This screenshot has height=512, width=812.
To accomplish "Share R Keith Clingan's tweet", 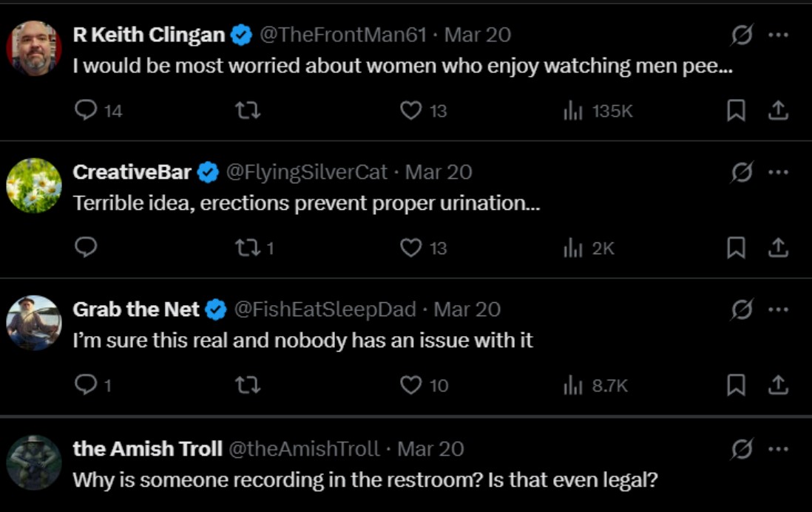I will click(778, 110).
